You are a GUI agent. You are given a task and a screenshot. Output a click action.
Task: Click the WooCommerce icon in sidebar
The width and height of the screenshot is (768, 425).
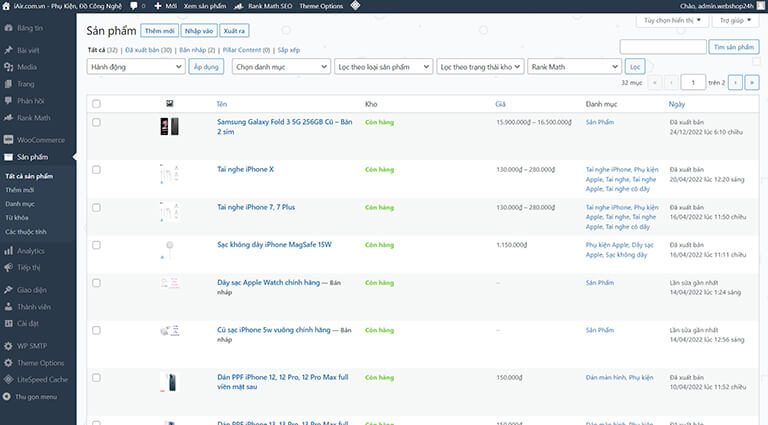9,139
